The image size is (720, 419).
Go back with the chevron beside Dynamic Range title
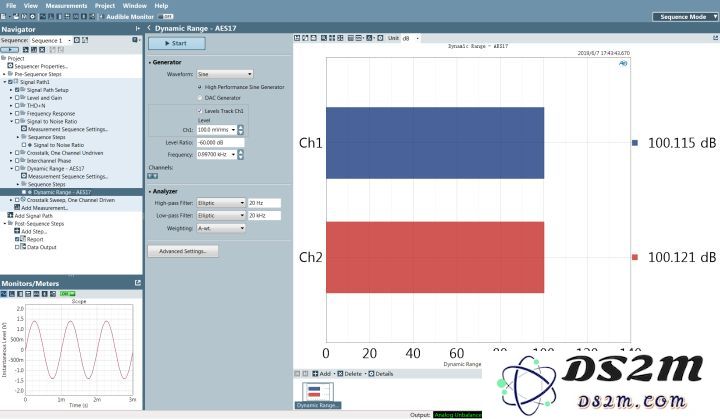[x=149, y=28]
